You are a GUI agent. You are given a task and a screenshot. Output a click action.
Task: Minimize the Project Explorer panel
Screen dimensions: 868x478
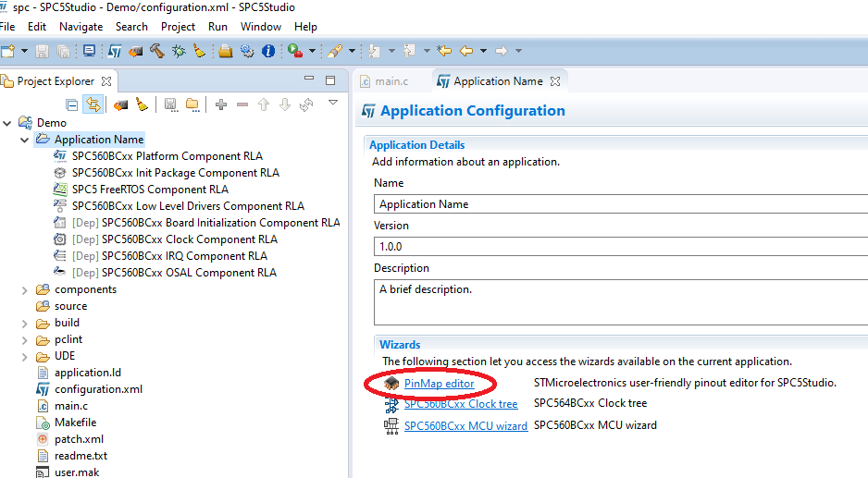click(x=309, y=79)
